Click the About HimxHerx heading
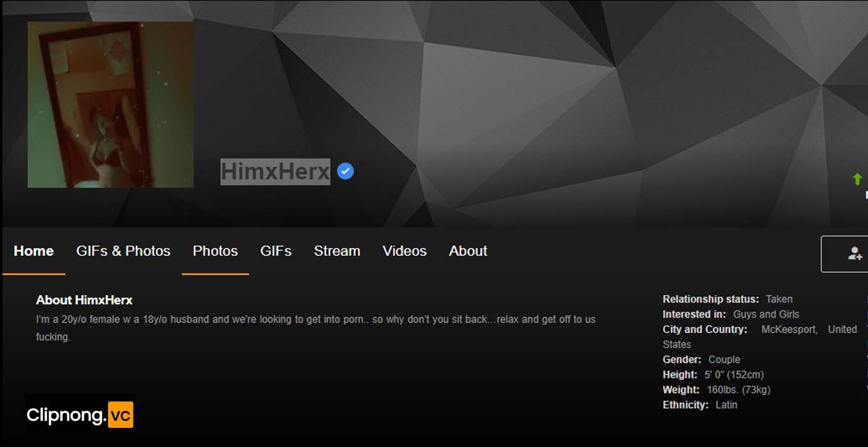The image size is (868, 447). coord(84,300)
